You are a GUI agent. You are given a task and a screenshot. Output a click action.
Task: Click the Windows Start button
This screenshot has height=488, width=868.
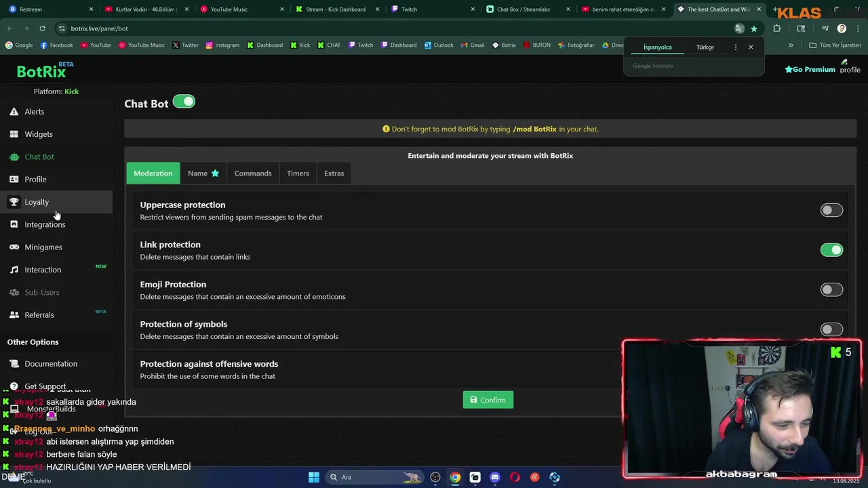click(x=314, y=477)
